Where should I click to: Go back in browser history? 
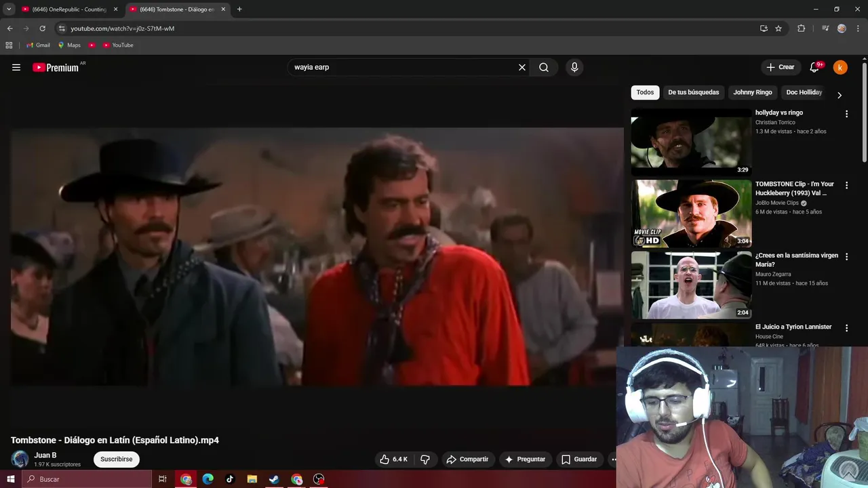(9, 28)
